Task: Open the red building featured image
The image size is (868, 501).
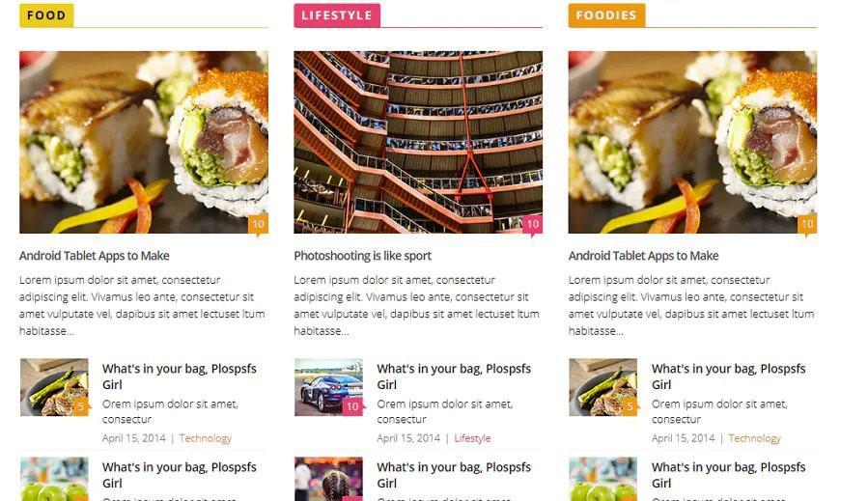Action: click(418, 142)
